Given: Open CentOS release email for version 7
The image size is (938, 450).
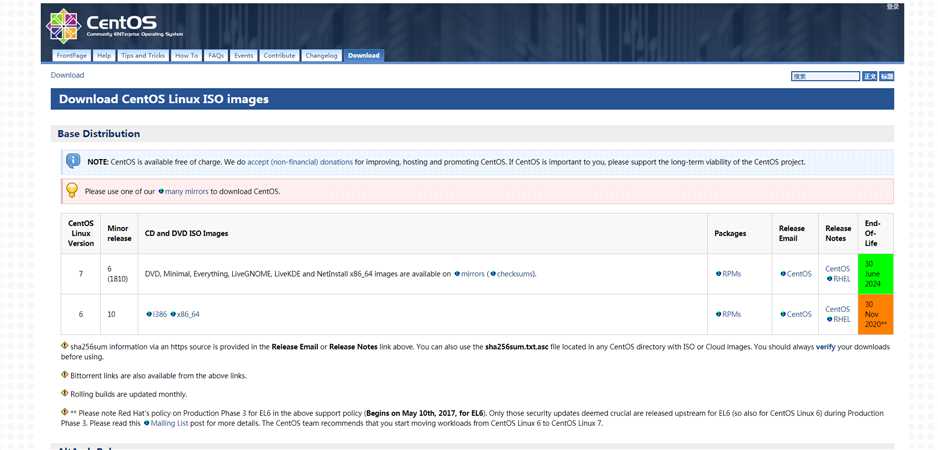Looking at the screenshot, I should [799, 274].
